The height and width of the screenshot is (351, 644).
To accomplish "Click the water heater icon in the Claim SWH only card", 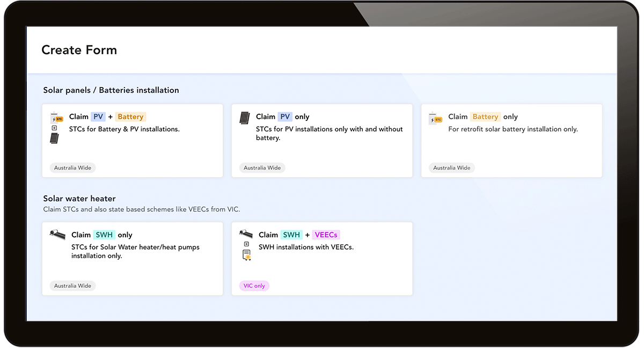I will pyautogui.click(x=57, y=235).
